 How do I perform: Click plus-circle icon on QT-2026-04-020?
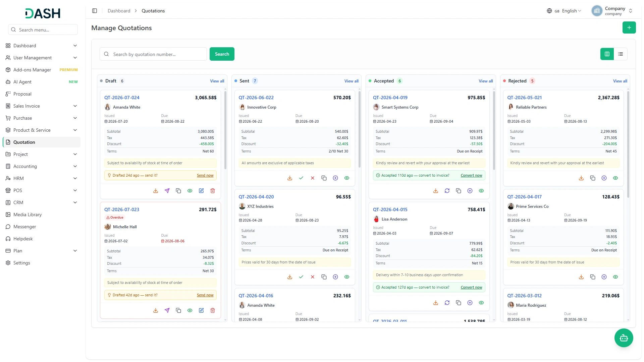[335, 277]
